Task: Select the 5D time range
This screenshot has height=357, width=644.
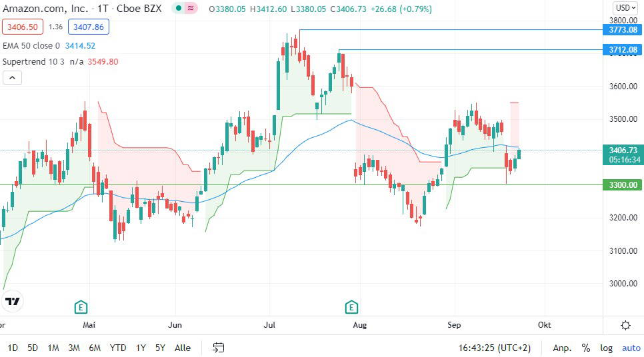Action: click(x=33, y=348)
